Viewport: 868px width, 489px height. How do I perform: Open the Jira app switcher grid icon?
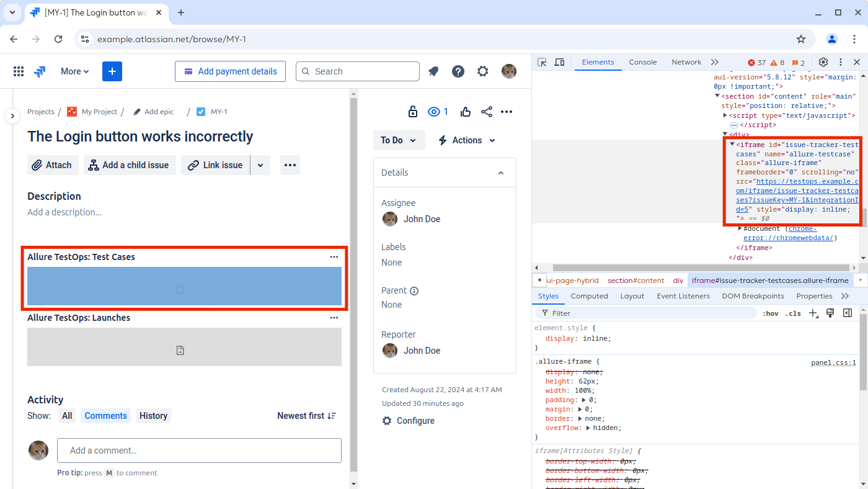[x=19, y=71]
